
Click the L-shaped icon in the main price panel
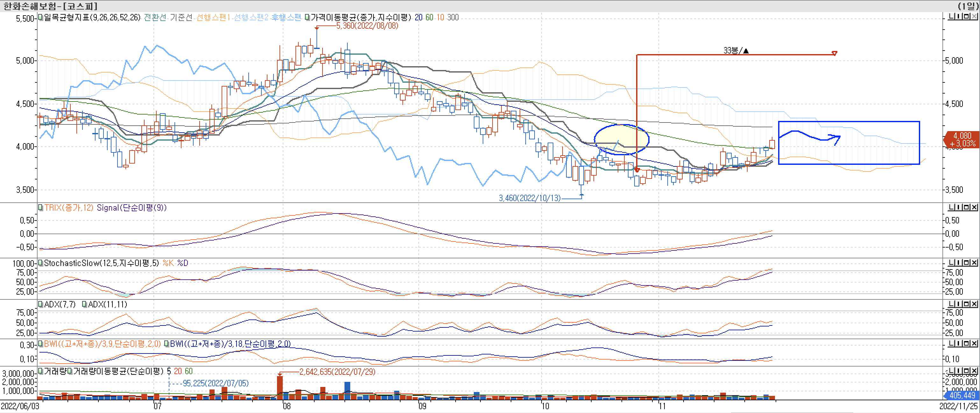[x=951, y=17]
